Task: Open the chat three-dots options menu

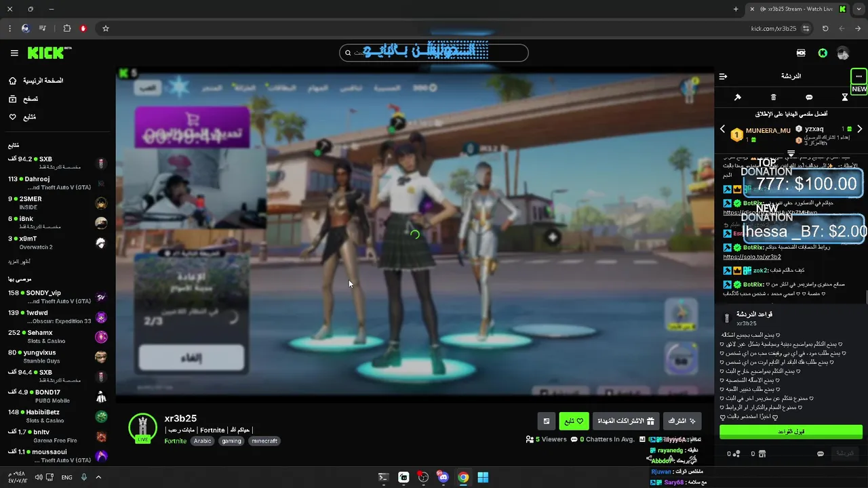Action: (859, 77)
